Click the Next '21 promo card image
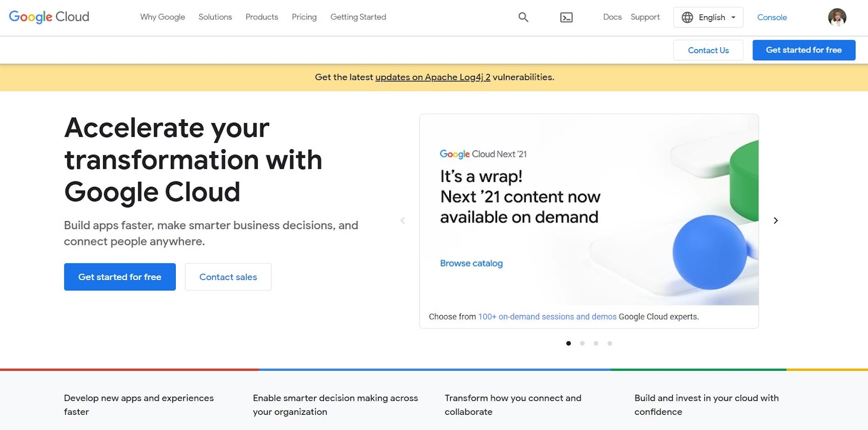The image size is (868, 430). [589, 210]
